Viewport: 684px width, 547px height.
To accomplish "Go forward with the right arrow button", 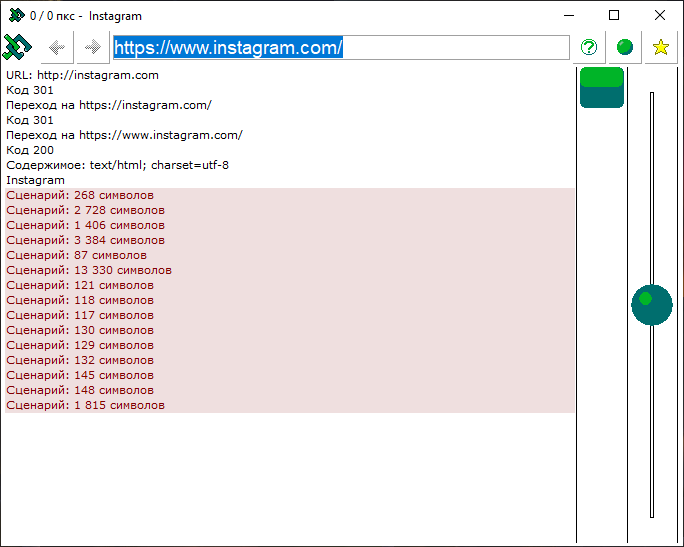I will click(x=93, y=47).
